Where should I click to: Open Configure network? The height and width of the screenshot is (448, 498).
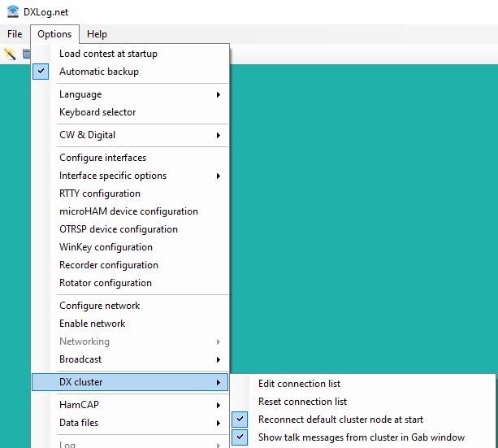(x=130, y=306)
